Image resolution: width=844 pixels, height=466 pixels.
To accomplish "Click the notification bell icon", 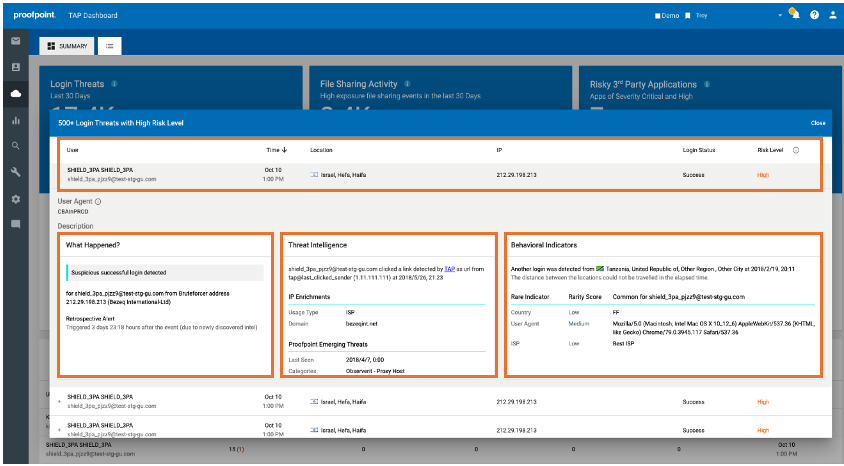I will tap(795, 15).
